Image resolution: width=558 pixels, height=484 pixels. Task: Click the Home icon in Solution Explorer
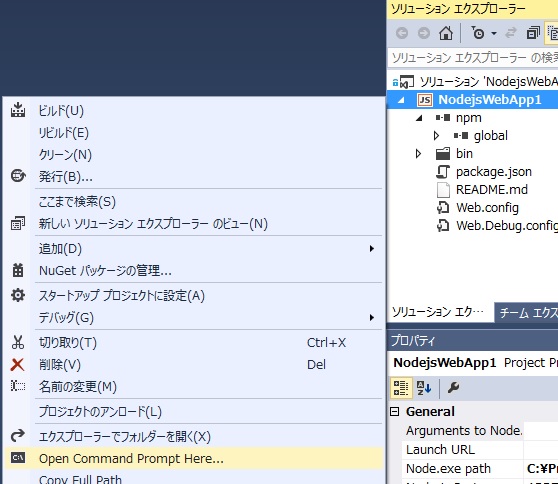click(x=446, y=33)
